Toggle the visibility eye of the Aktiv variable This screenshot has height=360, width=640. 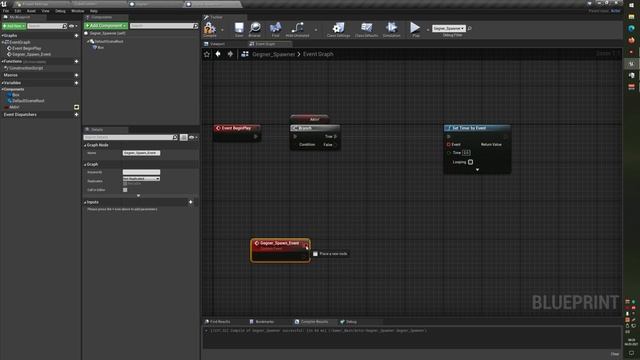point(76,107)
